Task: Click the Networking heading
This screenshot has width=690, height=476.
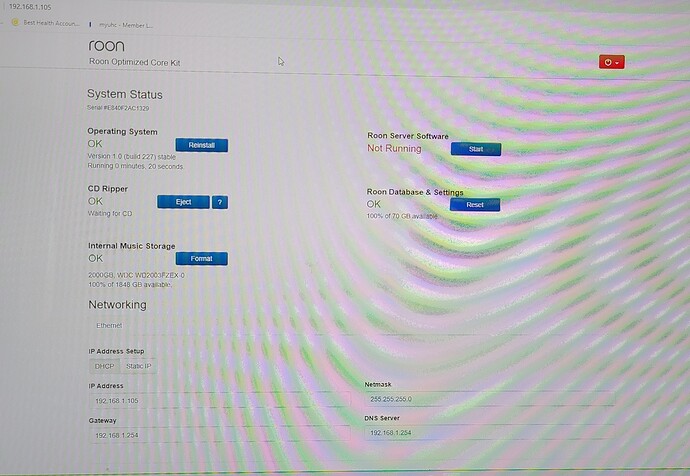Action: point(117,304)
